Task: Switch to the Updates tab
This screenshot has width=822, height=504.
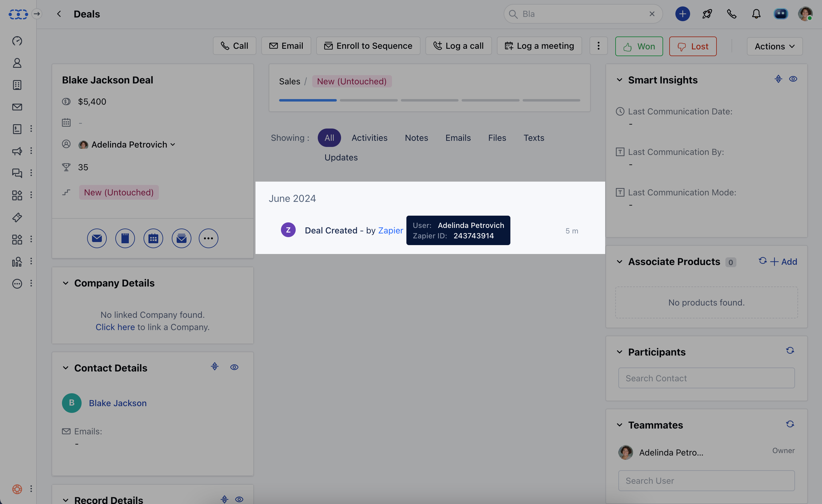Action: click(341, 157)
